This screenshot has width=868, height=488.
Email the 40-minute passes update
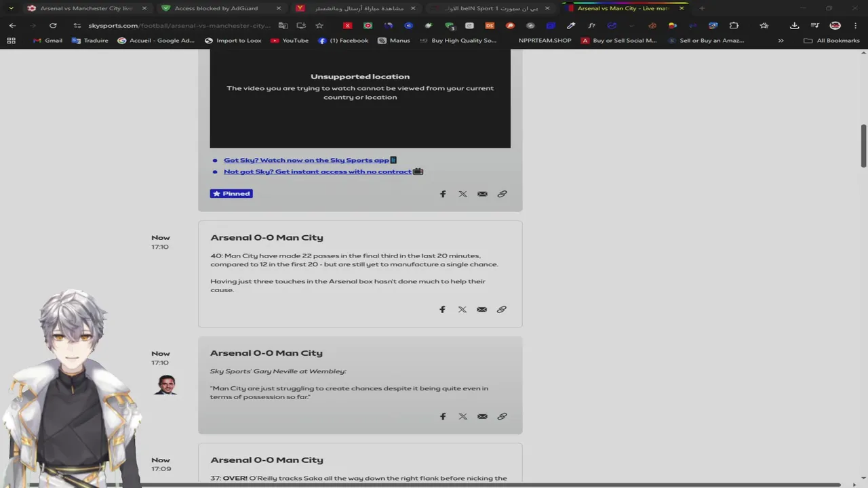pyautogui.click(x=481, y=309)
